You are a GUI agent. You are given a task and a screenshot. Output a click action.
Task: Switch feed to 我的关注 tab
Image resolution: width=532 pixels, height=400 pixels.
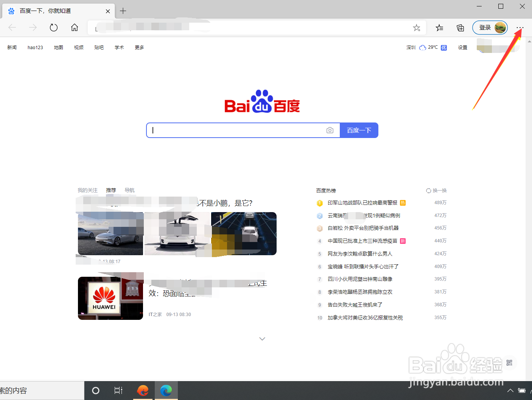[x=87, y=190]
